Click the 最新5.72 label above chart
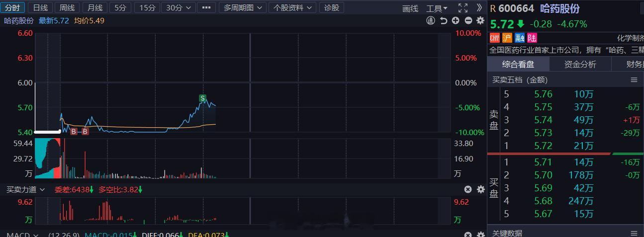This screenshot has width=644, height=237. point(54,20)
